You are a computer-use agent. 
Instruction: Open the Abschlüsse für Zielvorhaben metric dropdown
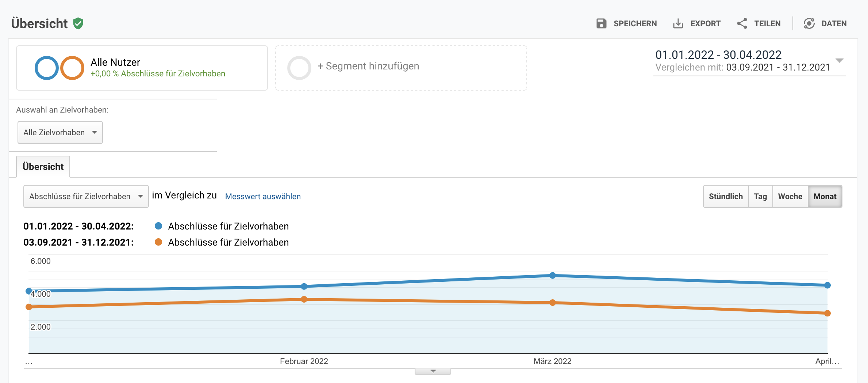[x=86, y=196]
